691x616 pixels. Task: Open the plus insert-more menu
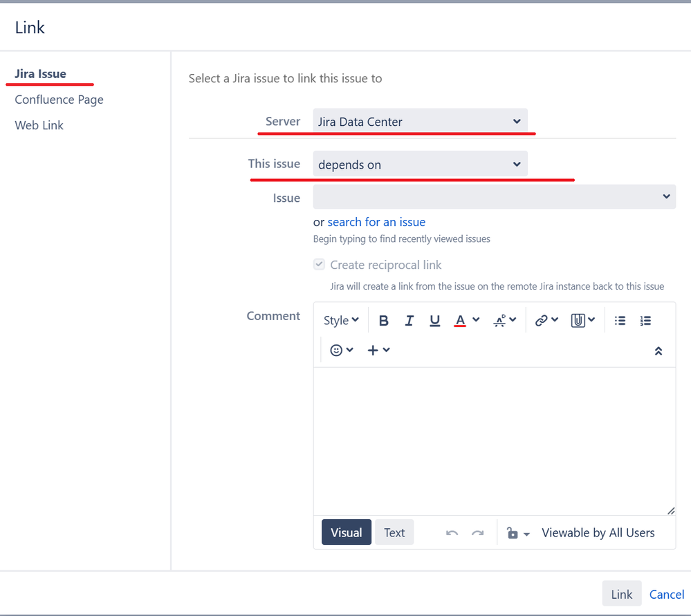tap(378, 351)
